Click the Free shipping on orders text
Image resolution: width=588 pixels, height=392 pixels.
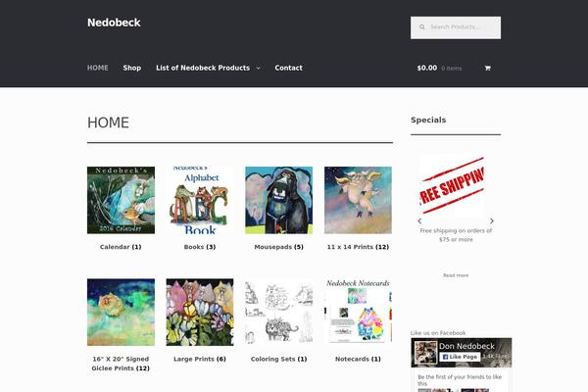(456, 235)
